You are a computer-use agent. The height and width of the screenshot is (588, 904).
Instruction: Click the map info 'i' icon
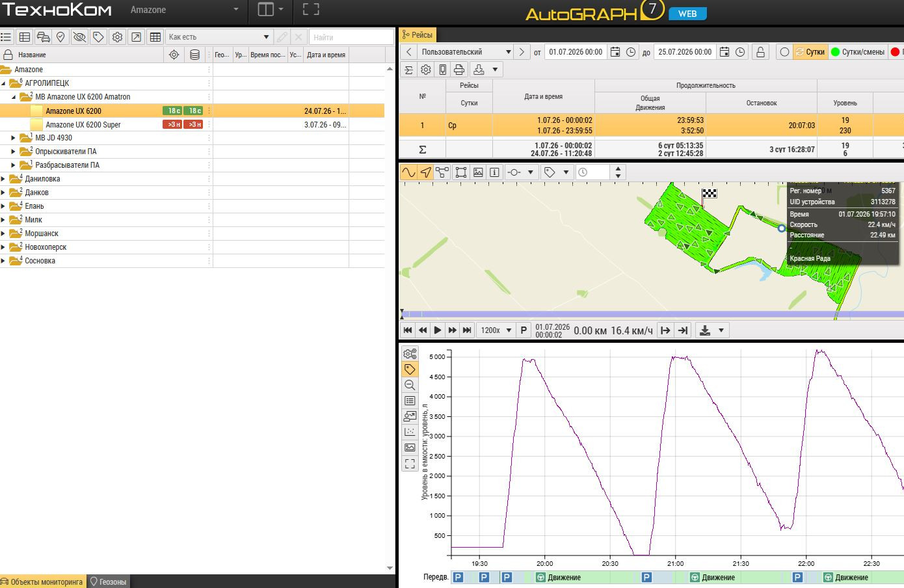coord(495,172)
